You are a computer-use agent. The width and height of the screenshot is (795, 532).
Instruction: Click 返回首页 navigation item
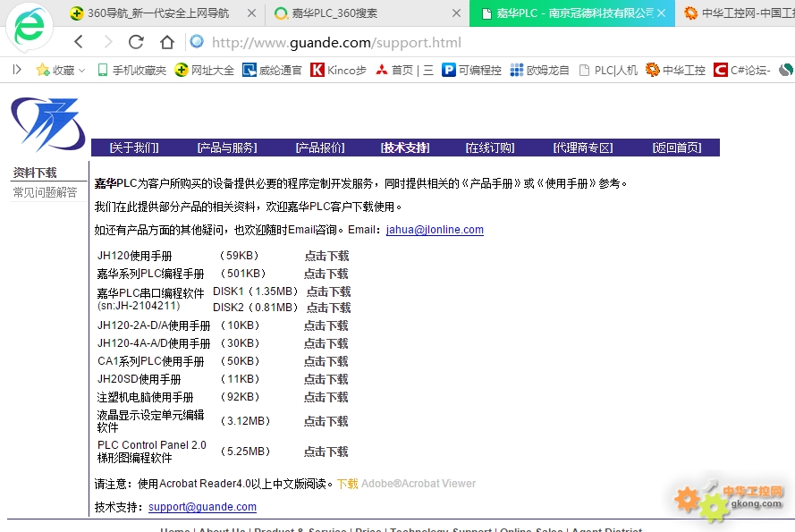point(677,148)
